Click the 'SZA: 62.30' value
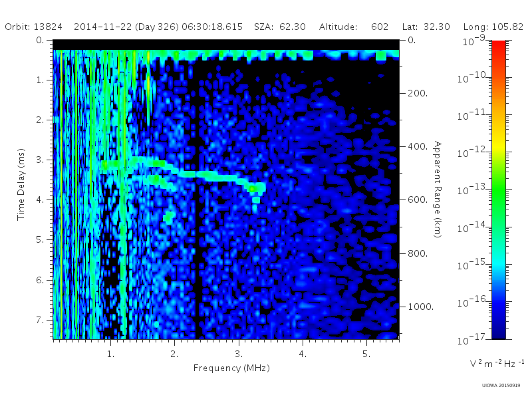Screen dimensions: 532x399 (x=280, y=27)
